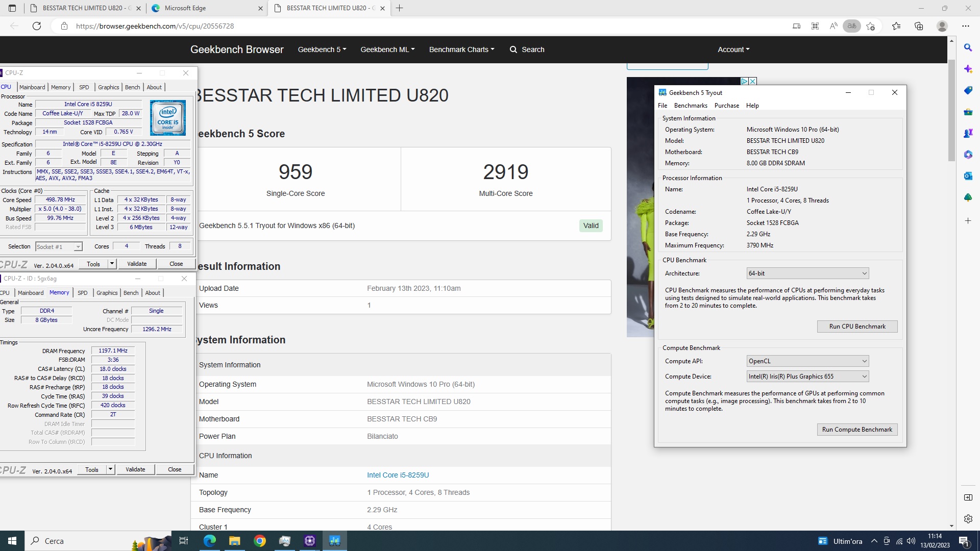980x551 pixels.
Task: Click Close button in lower CPU-Z window
Action: [175, 469]
